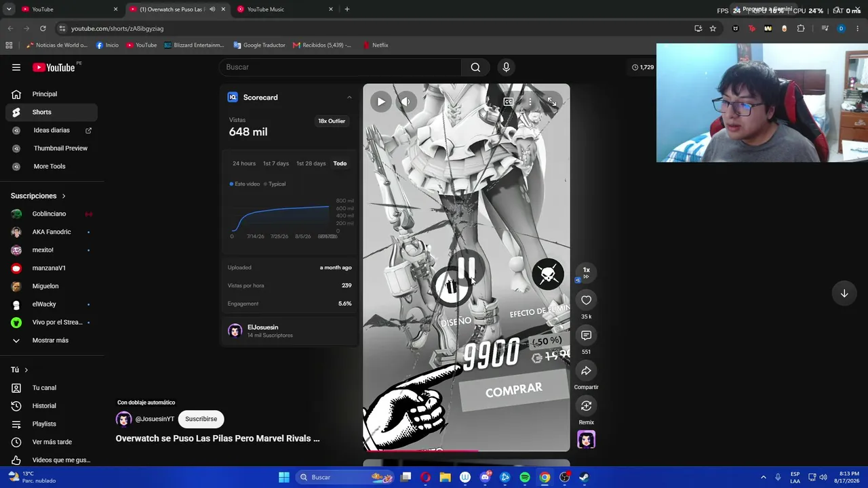
Task: Open the browser media control icon
Action: [825, 28]
